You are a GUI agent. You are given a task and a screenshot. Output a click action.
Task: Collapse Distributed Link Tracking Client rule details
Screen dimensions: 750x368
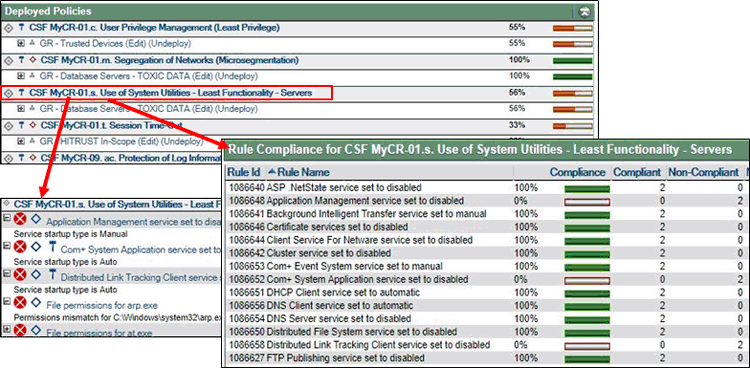click(x=7, y=273)
